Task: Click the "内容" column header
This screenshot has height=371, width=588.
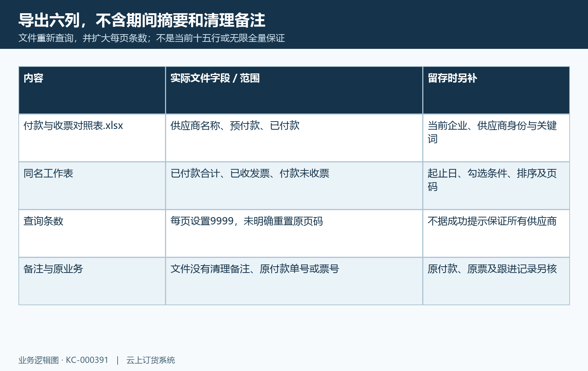Action: click(92, 90)
